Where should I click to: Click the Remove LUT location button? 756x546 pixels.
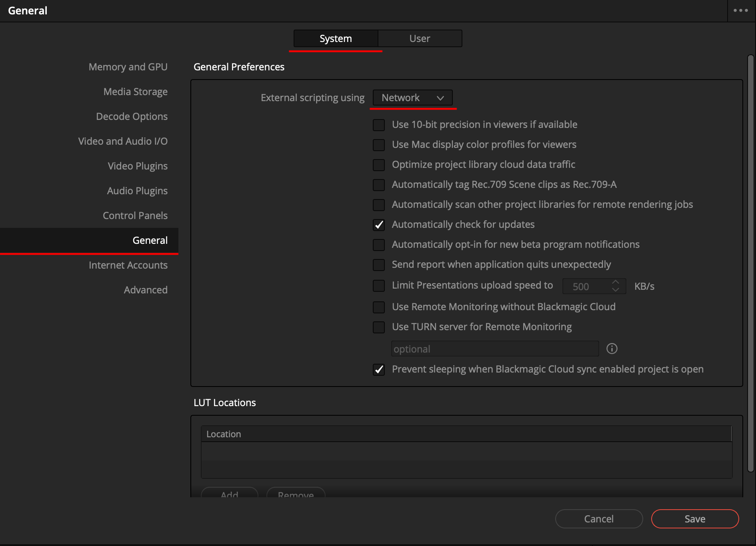[x=296, y=493]
